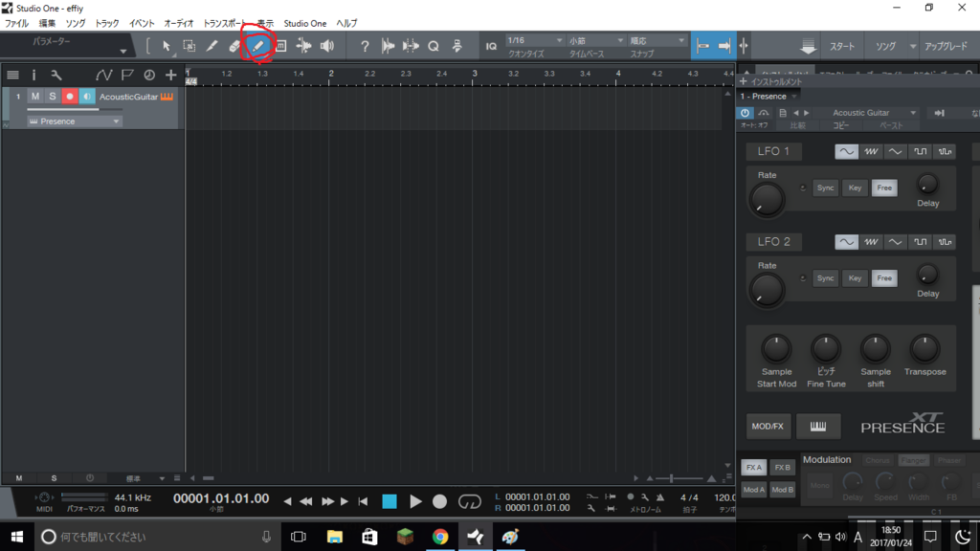Open the 小節 timebase dropdown

[x=595, y=40]
